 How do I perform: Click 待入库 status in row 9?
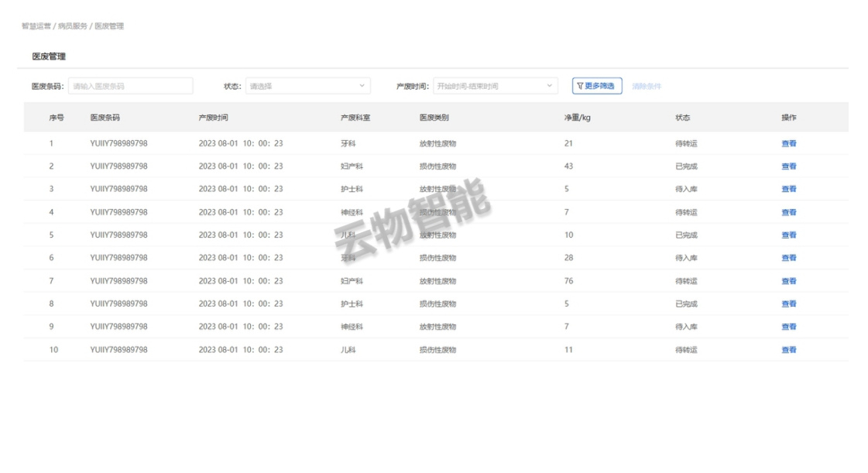tap(687, 327)
